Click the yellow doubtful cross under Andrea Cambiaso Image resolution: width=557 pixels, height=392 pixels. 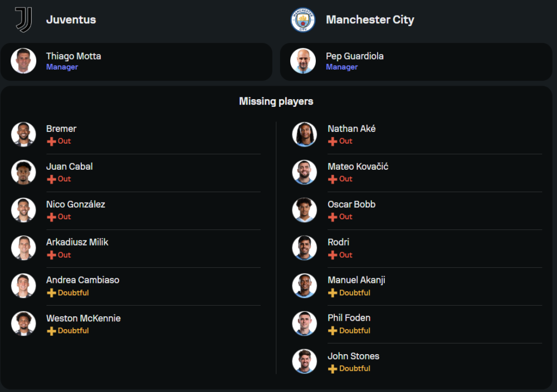[51, 293]
